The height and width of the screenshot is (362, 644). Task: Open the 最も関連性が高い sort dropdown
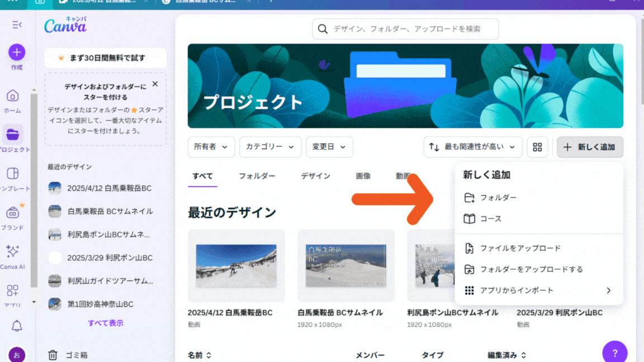pos(473,147)
